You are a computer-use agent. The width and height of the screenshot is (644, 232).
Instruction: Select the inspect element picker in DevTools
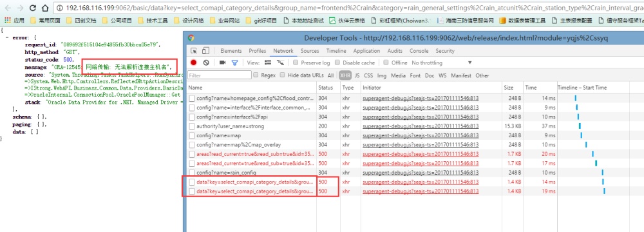coord(194,51)
